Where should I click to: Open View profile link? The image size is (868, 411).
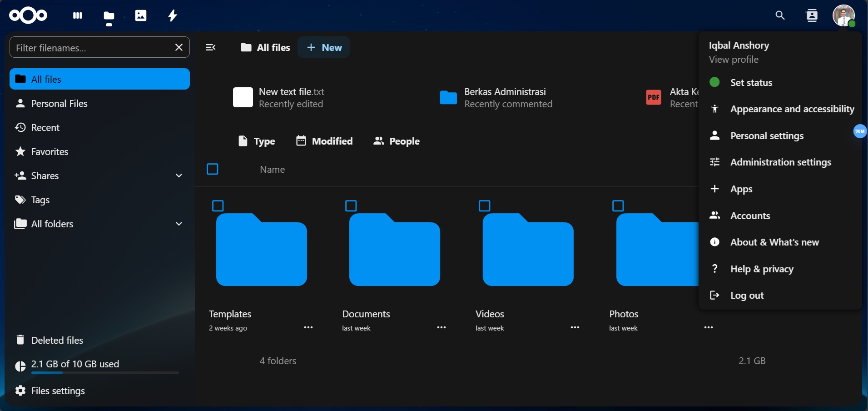pyautogui.click(x=733, y=59)
